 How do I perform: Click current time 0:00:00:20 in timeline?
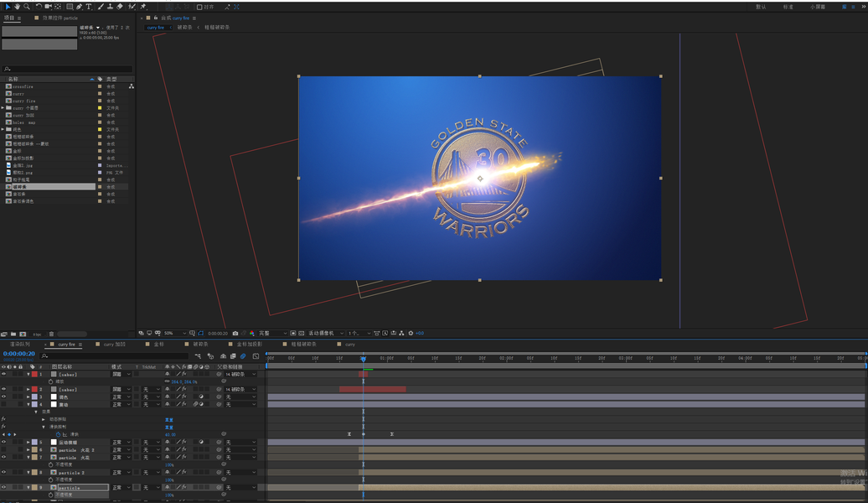18,354
